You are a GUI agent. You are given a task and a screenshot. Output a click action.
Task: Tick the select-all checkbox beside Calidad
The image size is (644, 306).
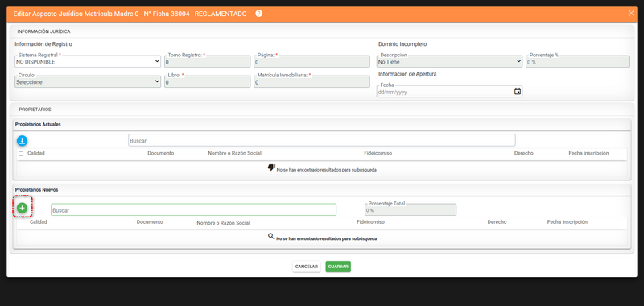pyautogui.click(x=21, y=154)
